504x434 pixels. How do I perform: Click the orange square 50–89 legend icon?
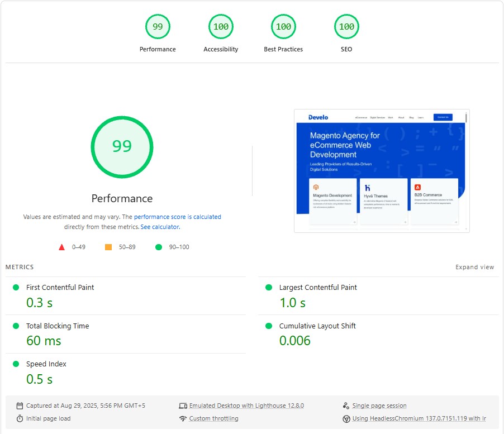coord(109,246)
